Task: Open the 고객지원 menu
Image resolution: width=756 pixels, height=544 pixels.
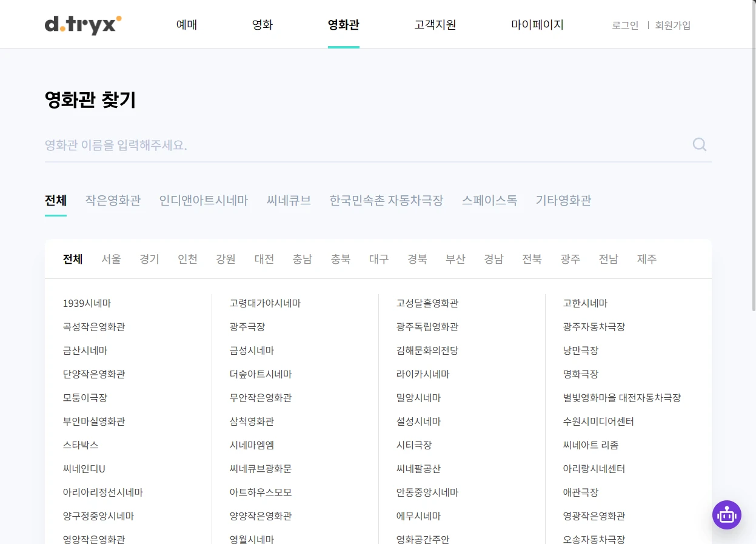Action: pyautogui.click(x=435, y=25)
